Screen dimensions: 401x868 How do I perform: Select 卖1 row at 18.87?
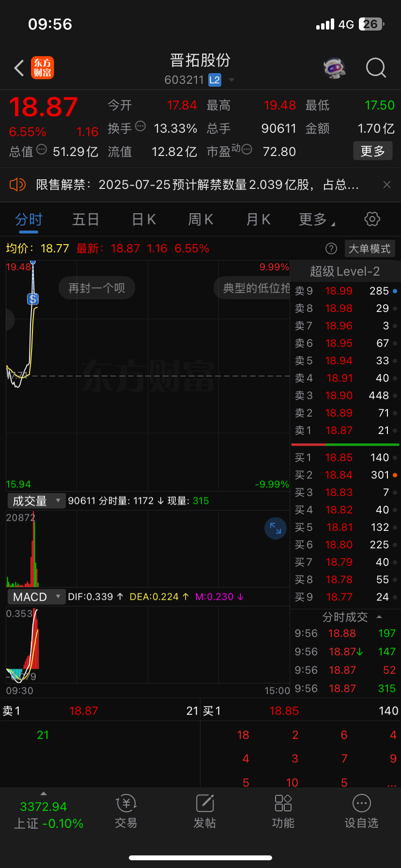coord(346,430)
